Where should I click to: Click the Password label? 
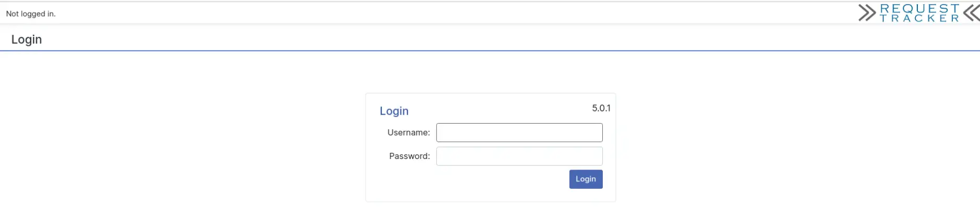coord(410,156)
